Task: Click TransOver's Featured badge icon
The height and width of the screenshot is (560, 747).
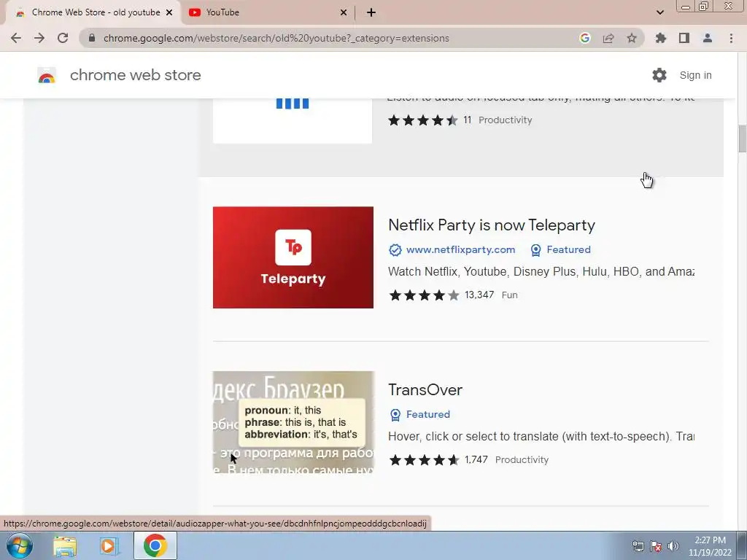Action: pyautogui.click(x=395, y=415)
